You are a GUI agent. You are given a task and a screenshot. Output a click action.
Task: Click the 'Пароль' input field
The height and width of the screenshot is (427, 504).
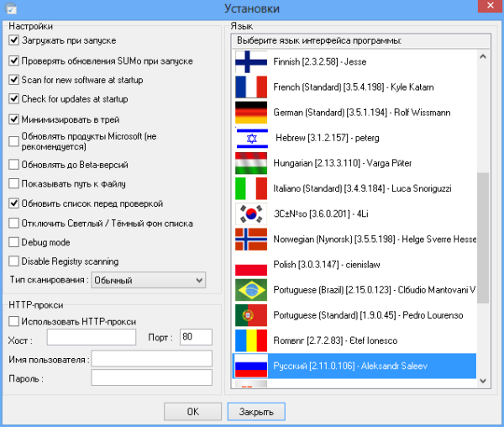pyautogui.click(x=151, y=377)
